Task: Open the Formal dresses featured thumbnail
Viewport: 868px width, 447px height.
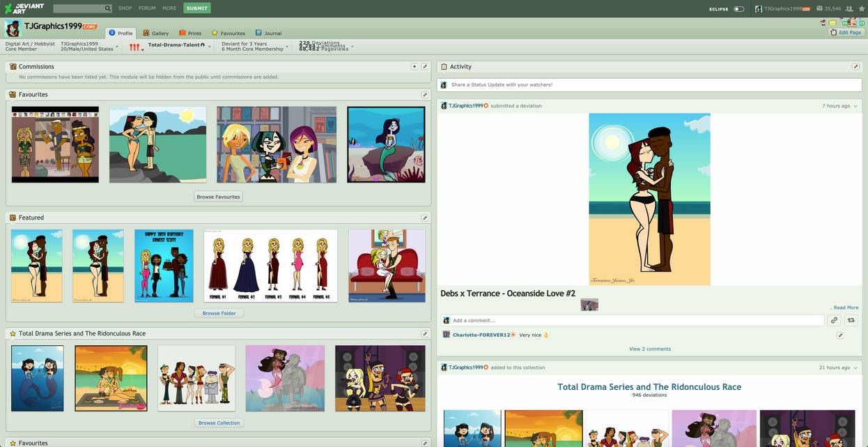Action: point(270,266)
